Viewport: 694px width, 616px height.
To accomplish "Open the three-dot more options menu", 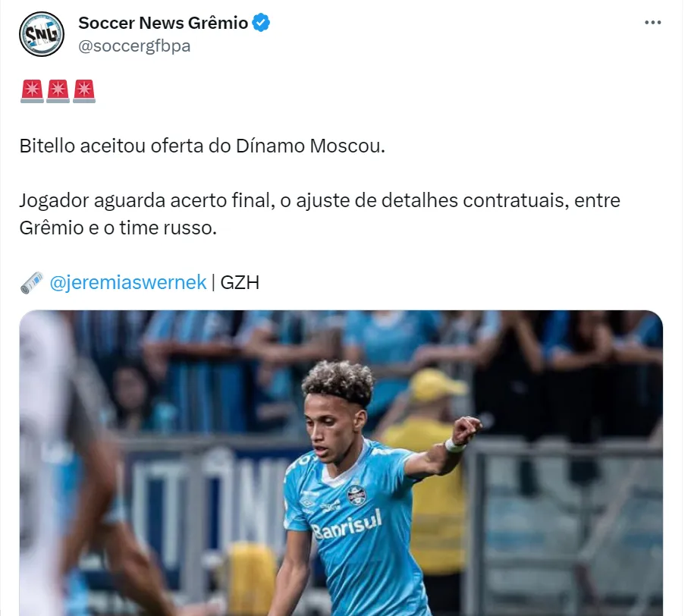I will click(653, 23).
